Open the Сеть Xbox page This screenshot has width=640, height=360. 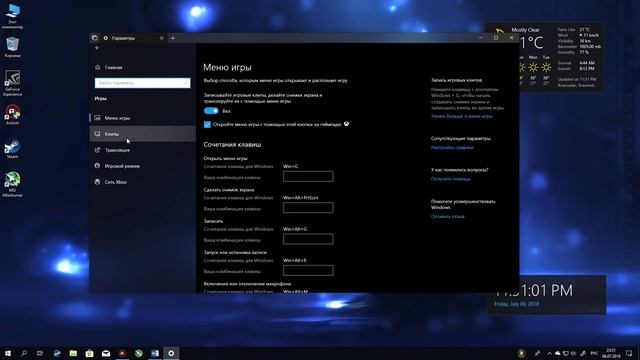142,182
